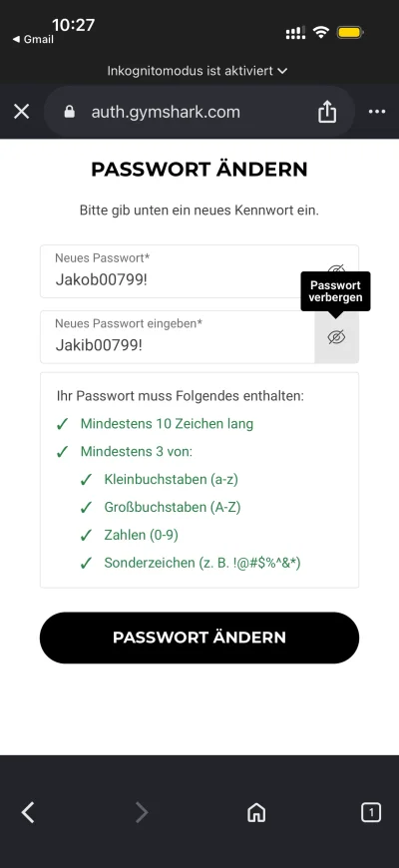399x868 pixels.
Task: Open the tab switcher showing 1
Action: click(x=371, y=812)
